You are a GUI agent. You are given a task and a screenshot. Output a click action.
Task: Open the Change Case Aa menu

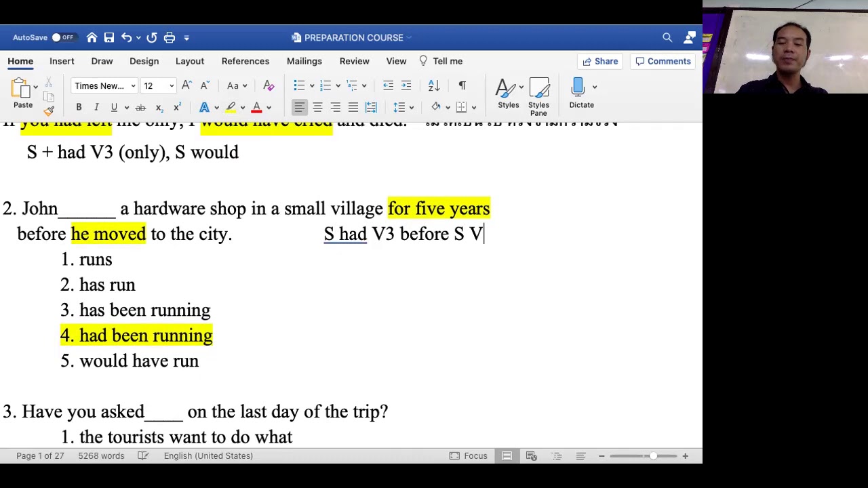click(237, 86)
